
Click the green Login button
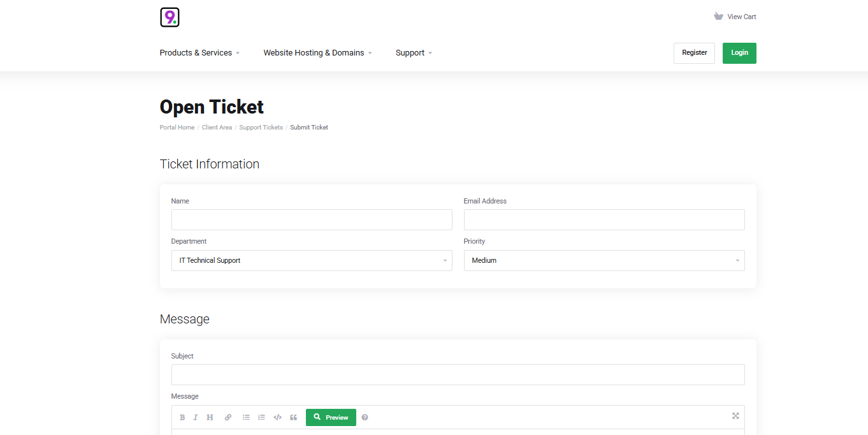click(x=739, y=53)
